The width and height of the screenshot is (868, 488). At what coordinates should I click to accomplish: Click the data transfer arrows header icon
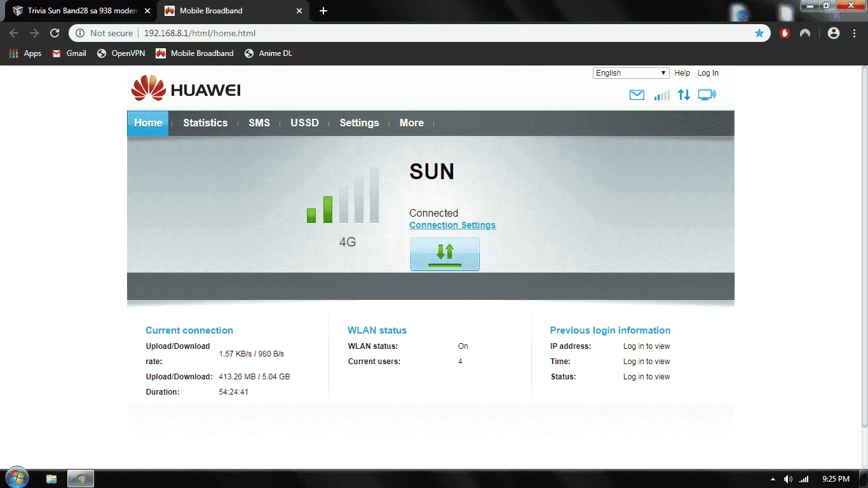(x=684, y=95)
